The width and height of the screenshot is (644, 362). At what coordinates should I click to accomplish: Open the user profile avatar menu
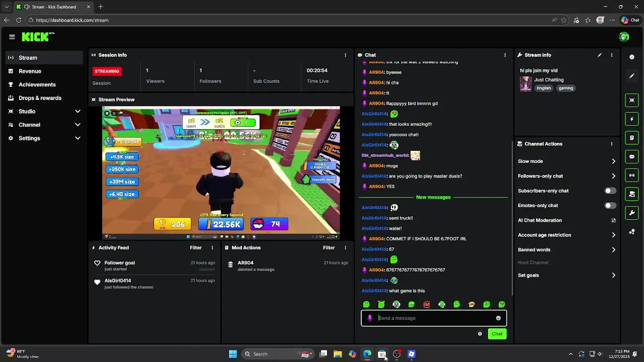coord(624,37)
